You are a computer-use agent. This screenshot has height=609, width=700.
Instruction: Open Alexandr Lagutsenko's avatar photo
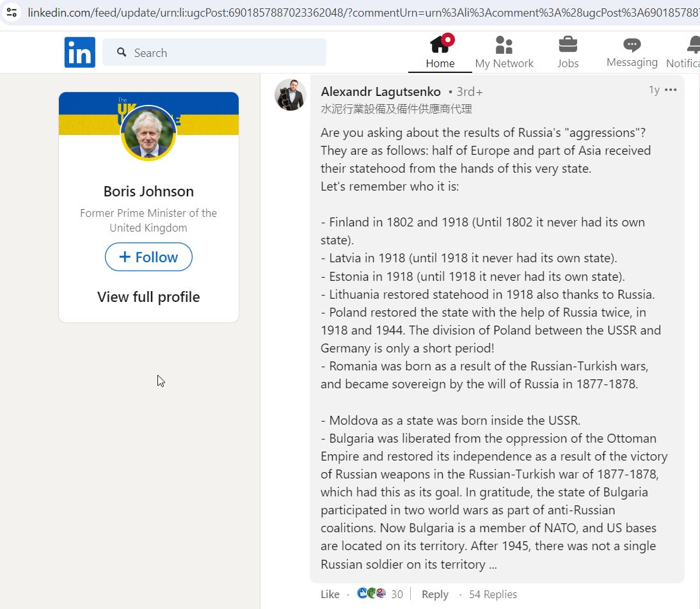[290, 95]
